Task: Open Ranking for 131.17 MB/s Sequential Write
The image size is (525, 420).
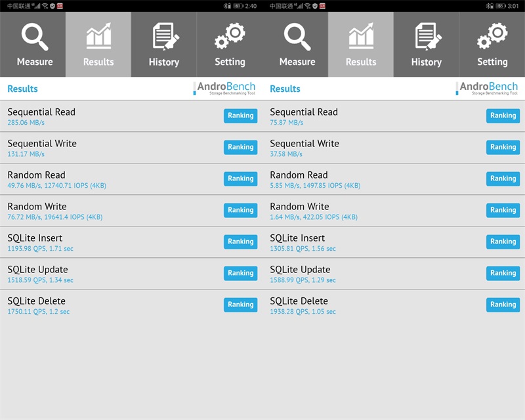Action: click(240, 147)
